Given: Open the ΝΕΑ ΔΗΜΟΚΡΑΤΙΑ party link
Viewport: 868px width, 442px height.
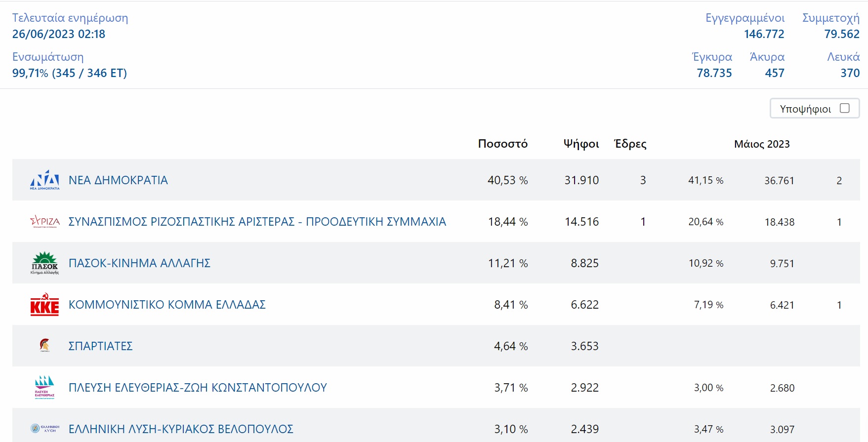Looking at the screenshot, I should tap(118, 180).
